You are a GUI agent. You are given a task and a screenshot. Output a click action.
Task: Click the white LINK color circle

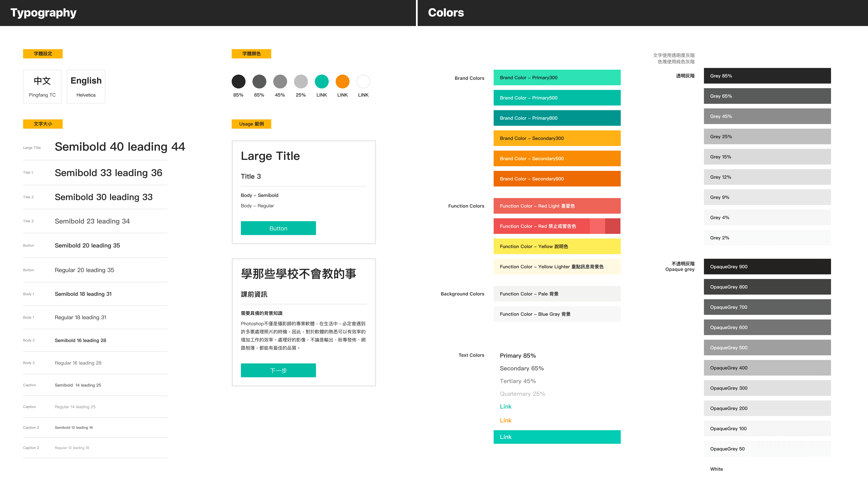(363, 82)
